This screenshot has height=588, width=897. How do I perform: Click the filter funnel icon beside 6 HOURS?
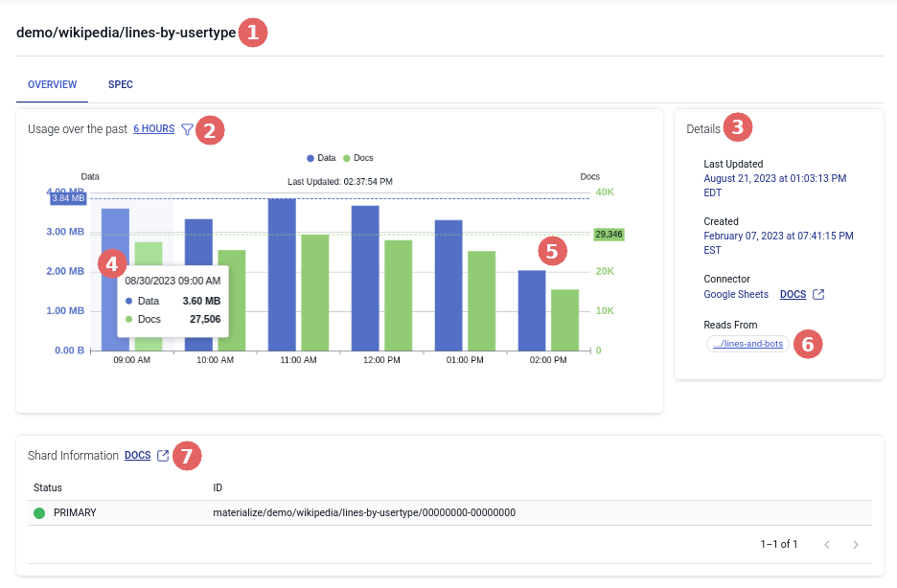click(187, 129)
